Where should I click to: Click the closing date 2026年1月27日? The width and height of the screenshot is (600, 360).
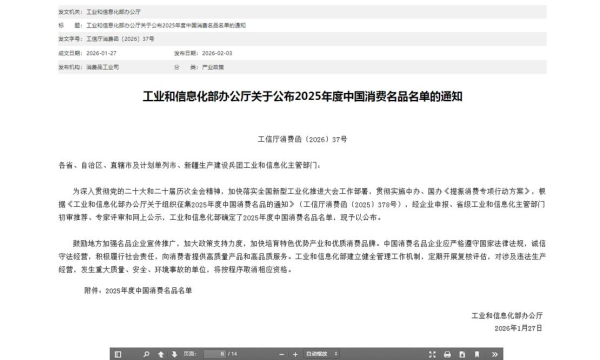coord(518,328)
